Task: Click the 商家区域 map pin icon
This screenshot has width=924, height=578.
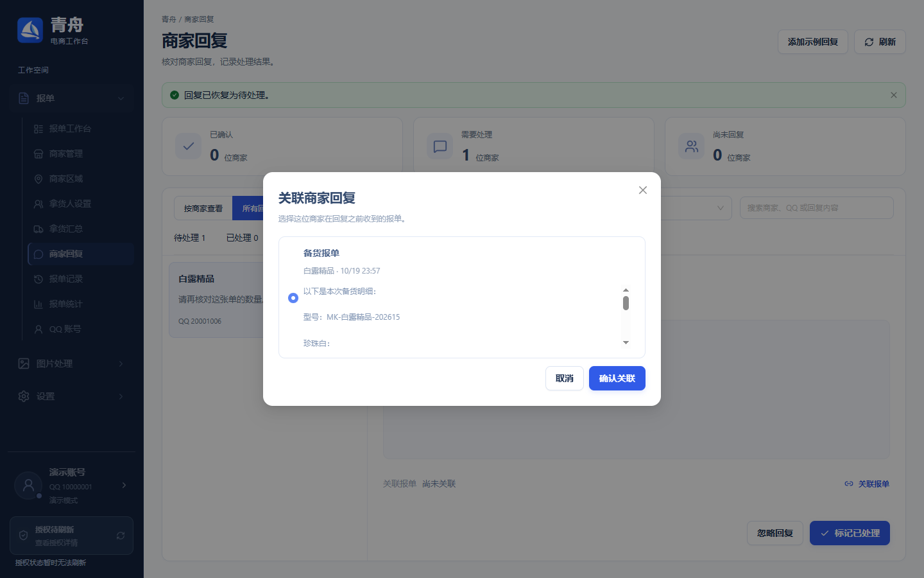Action: click(x=38, y=179)
